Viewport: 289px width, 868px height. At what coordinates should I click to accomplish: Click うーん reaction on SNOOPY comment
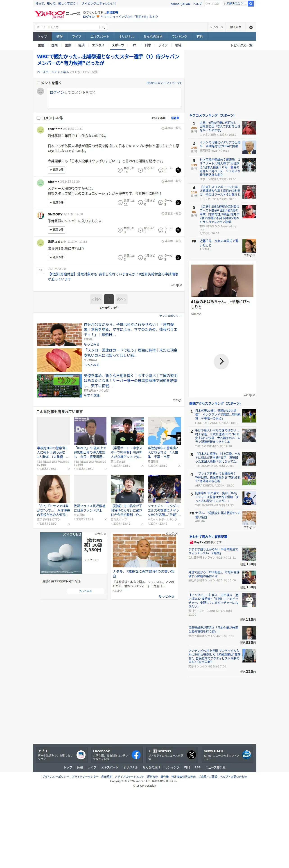click(x=165, y=230)
